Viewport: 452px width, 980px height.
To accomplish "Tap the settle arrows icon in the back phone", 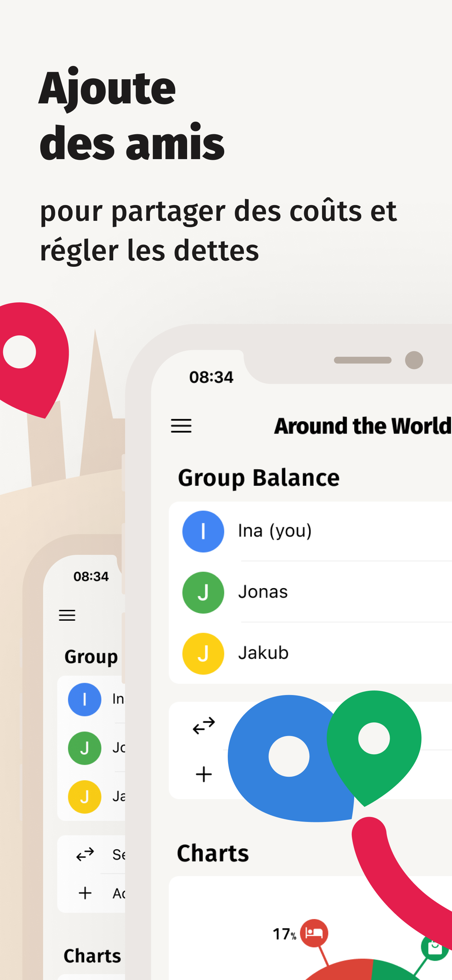I will tap(85, 854).
